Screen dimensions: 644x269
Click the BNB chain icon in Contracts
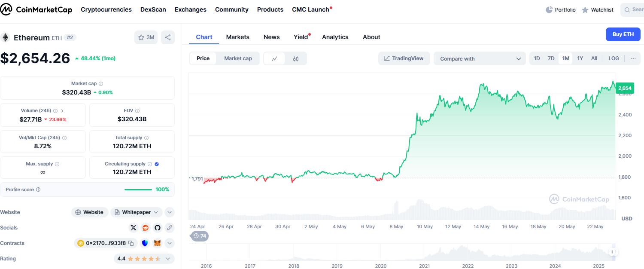pos(80,243)
